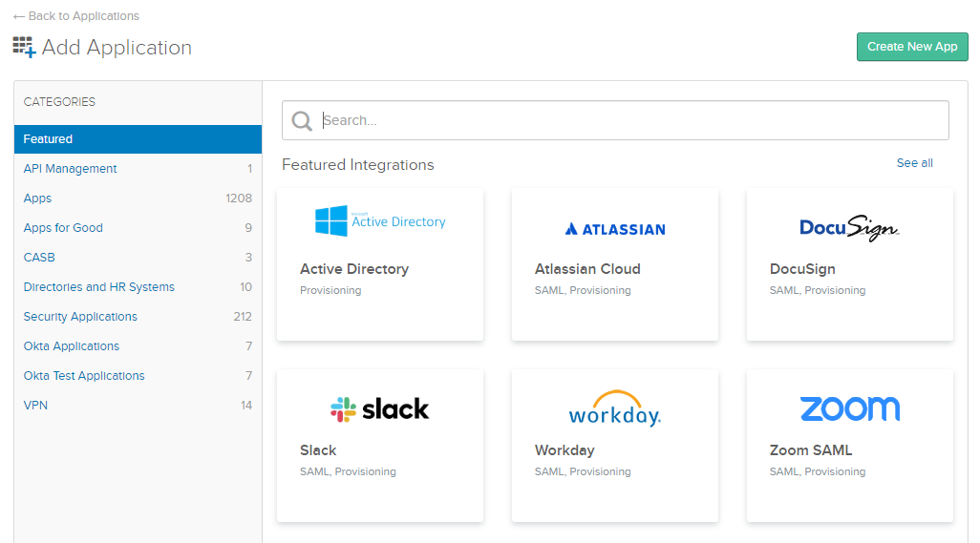Click See all featured integrations

coord(914,163)
